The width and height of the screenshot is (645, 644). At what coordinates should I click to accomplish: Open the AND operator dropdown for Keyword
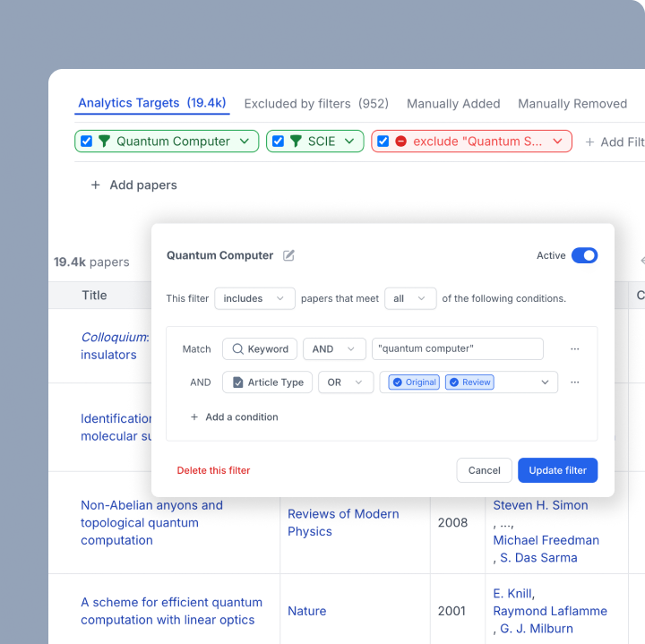pyautogui.click(x=334, y=348)
